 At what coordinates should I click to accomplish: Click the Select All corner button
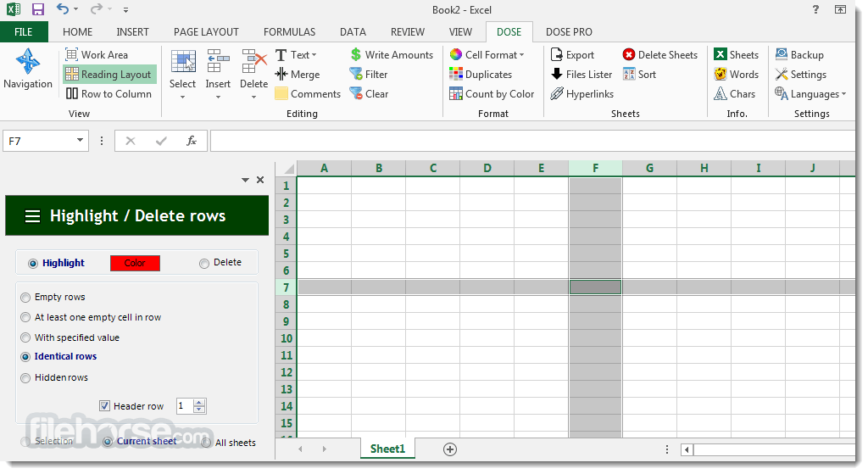tap(287, 169)
